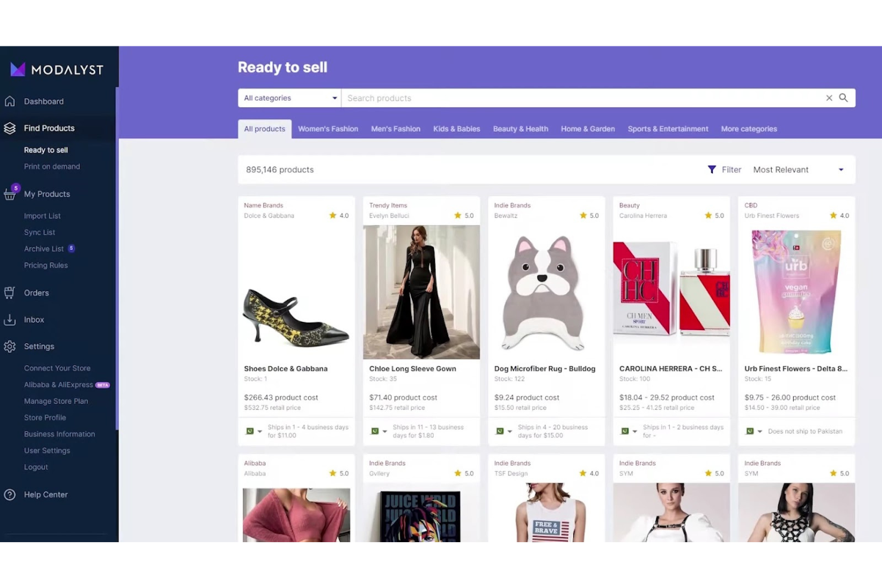The width and height of the screenshot is (882, 588).
Task: Open Business Information
Action: [60, 434]
